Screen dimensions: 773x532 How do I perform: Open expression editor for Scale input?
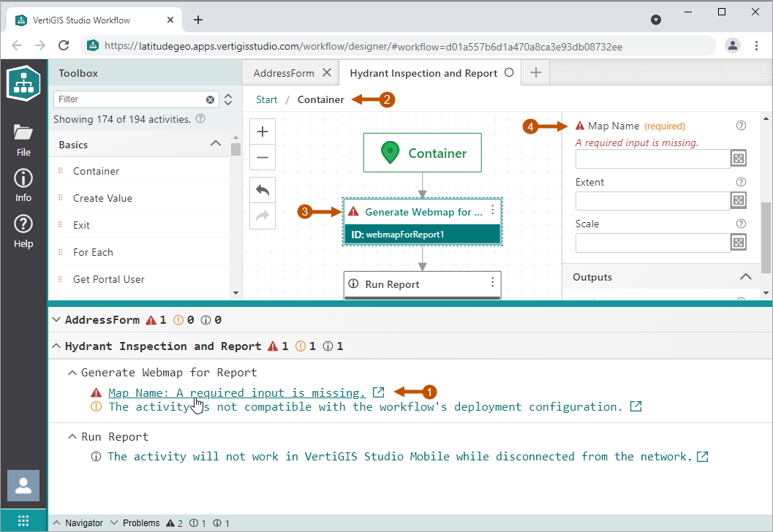739,243
